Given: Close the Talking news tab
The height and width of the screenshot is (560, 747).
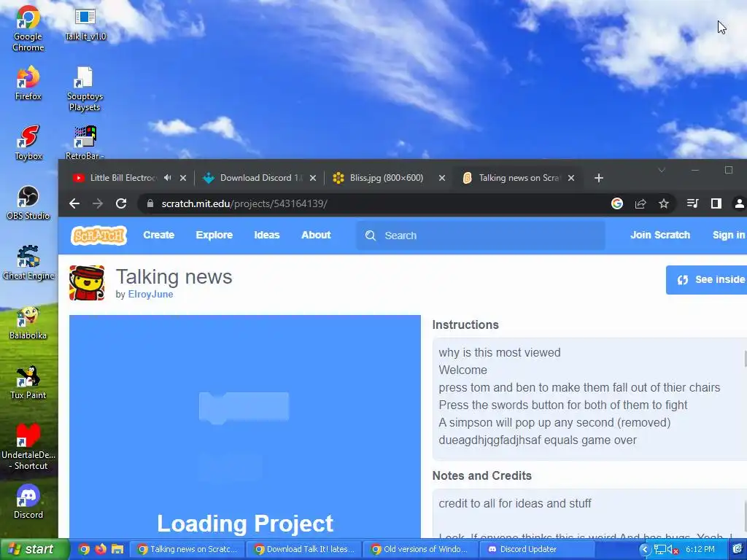Looking at the screenshot, I should (x=571, y=178).
